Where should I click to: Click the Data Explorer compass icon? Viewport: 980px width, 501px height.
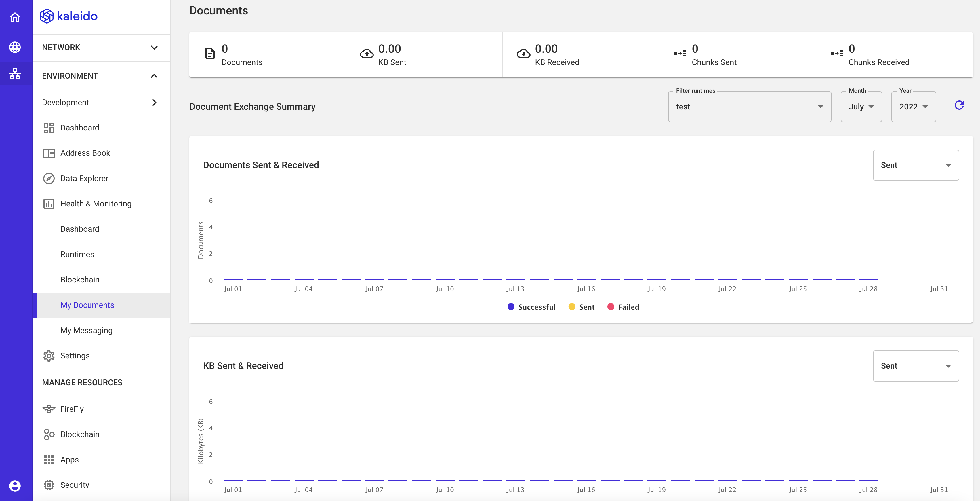(49, 178)
